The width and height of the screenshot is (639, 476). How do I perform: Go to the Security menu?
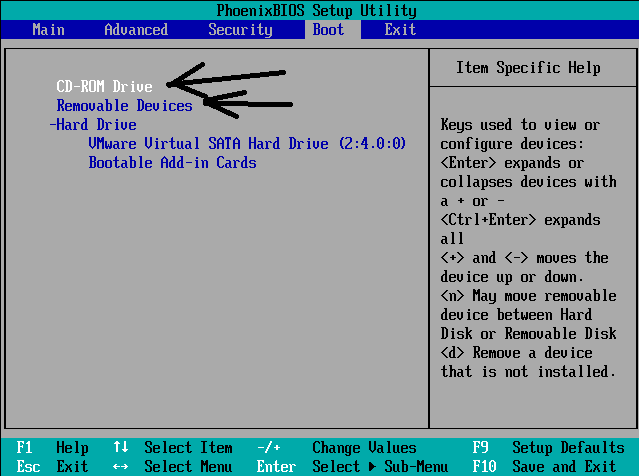tap(240, 30)
